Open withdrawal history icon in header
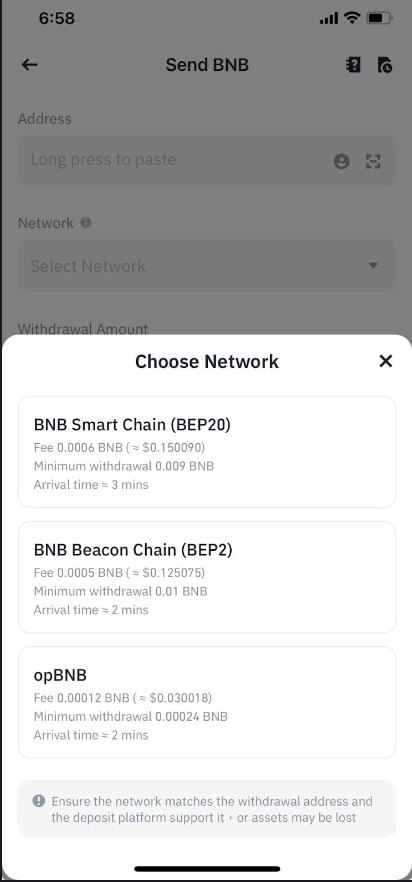The width and height of the screenshot is (412, 882). click(385, 65)
